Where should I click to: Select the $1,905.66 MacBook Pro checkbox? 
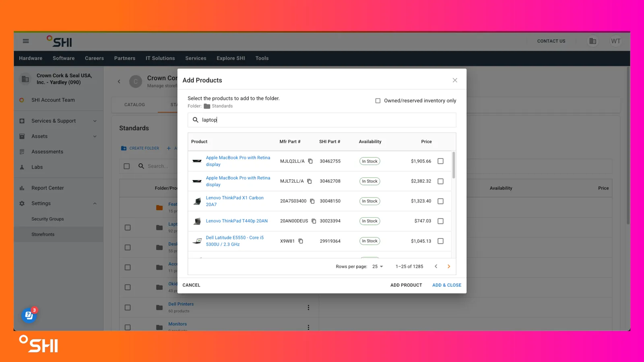(x=441, y=161)
